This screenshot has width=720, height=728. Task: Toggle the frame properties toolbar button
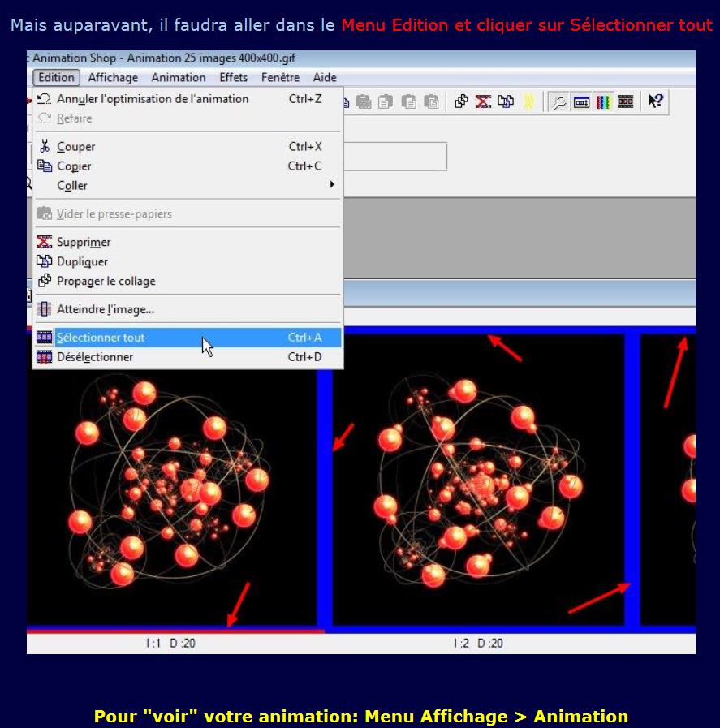click(x=581, y=101)
